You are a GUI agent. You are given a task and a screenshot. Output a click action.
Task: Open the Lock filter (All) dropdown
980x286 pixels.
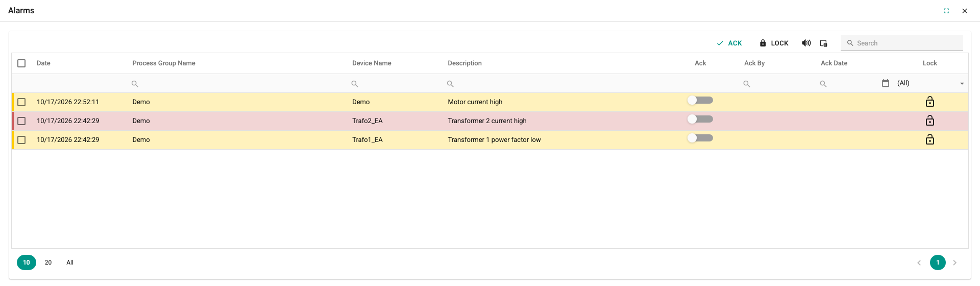[930, 83]
